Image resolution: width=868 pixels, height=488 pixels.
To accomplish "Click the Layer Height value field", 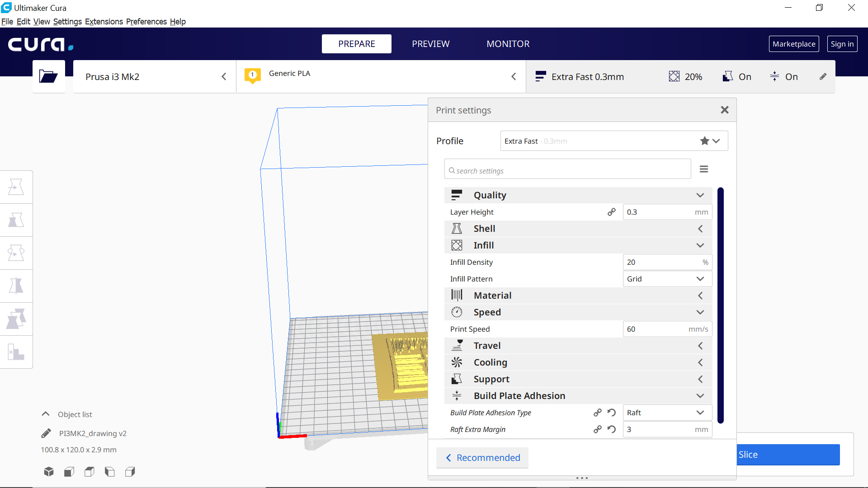I will (x=667, y=212).
